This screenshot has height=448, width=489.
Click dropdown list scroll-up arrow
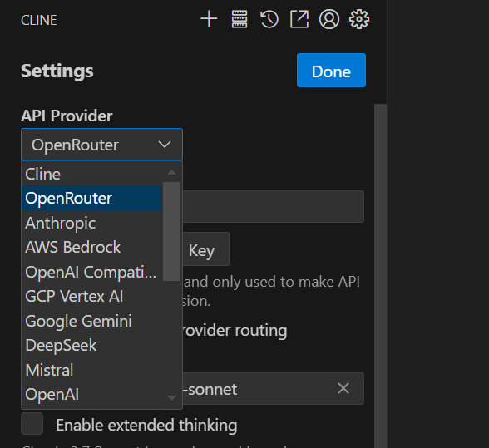click(171, 172)
